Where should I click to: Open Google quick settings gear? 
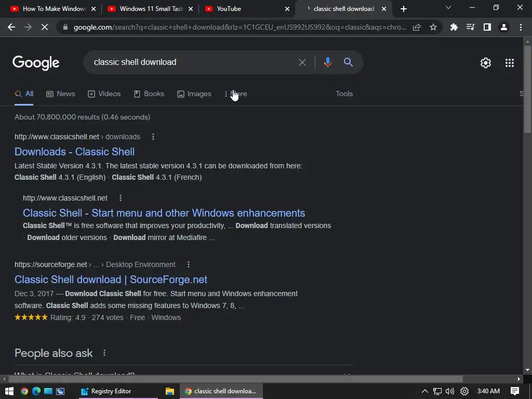(486, 63)
